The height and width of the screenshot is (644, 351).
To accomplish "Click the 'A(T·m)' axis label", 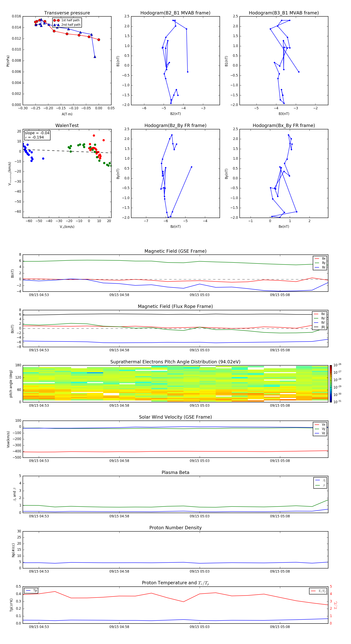I will point(67,114).
